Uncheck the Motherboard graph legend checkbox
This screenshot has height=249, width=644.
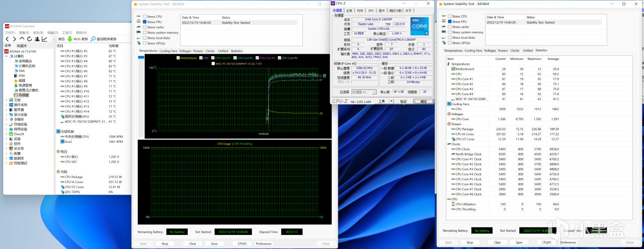(178, 58)
